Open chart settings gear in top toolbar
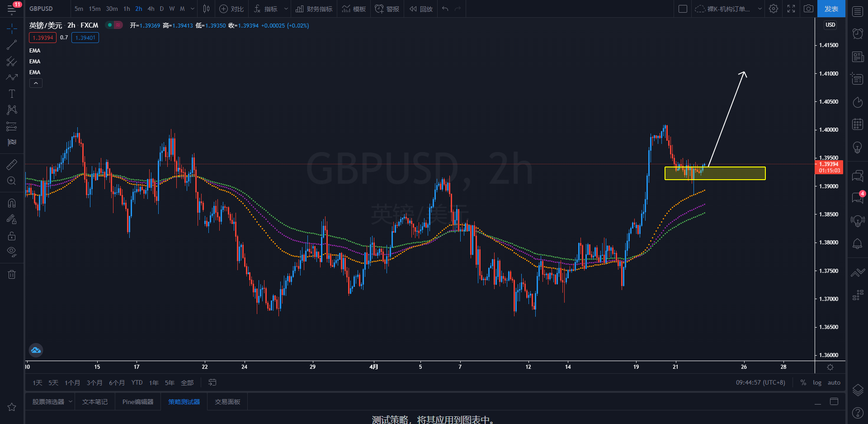This screenshot has width=868, height=424. (x=774, y=9)
